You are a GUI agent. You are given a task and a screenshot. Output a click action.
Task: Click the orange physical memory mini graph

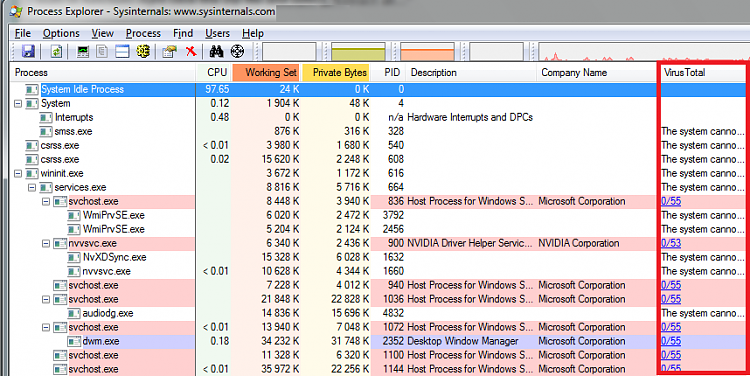[x=427, y=51]
